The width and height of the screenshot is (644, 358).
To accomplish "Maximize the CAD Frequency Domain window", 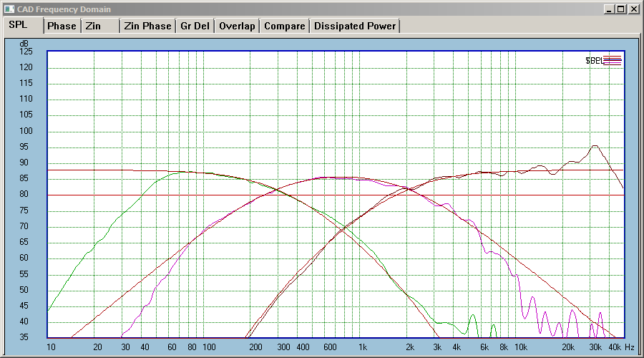I will point(621,9).
